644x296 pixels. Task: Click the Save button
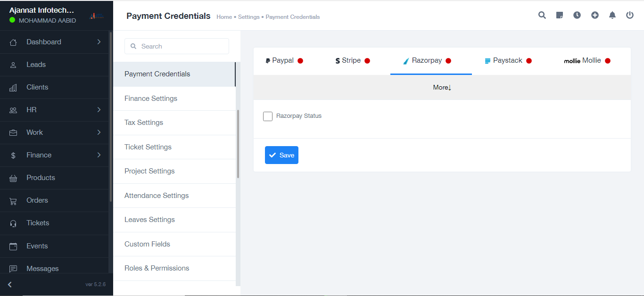(x=281, y=155)
